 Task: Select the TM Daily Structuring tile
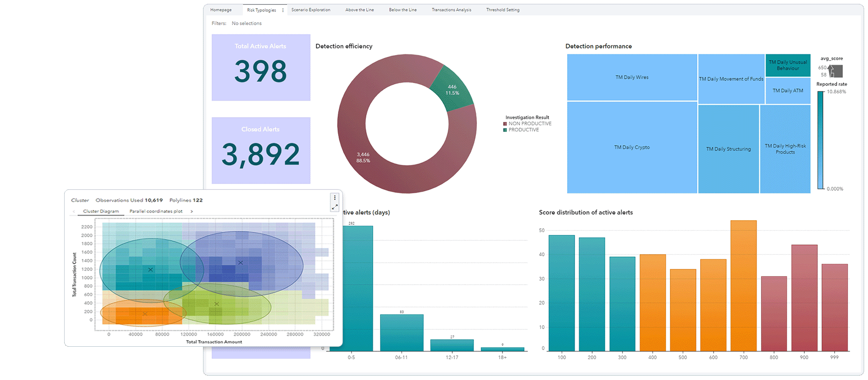point(729,149)
